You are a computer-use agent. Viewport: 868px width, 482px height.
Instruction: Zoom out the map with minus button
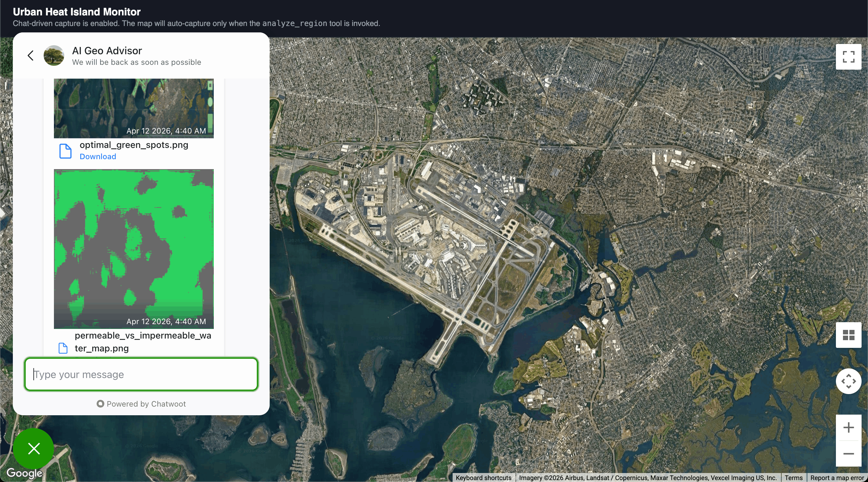coord(848,453)
